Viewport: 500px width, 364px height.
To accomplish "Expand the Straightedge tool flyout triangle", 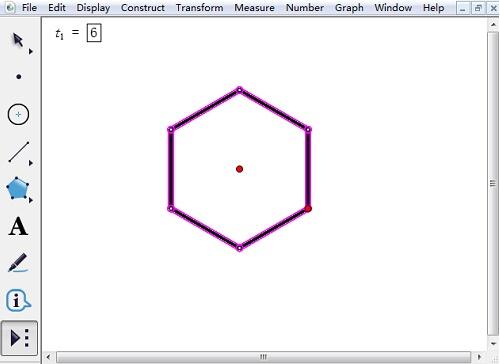I will [31, 163].
